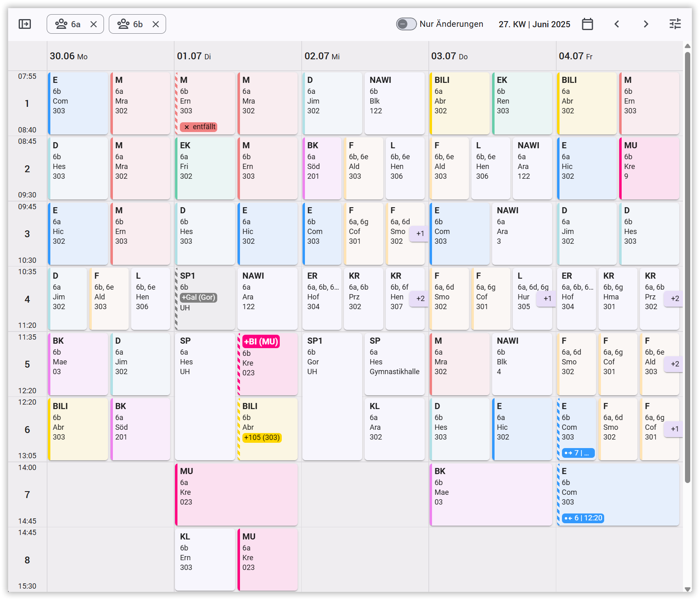Go to previous week arrow
700x600 pixels.
[x=617, y=24]
